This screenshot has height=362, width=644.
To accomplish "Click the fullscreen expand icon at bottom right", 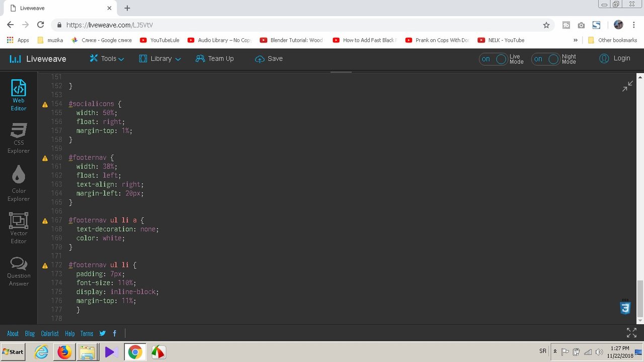I will (631, 333).
